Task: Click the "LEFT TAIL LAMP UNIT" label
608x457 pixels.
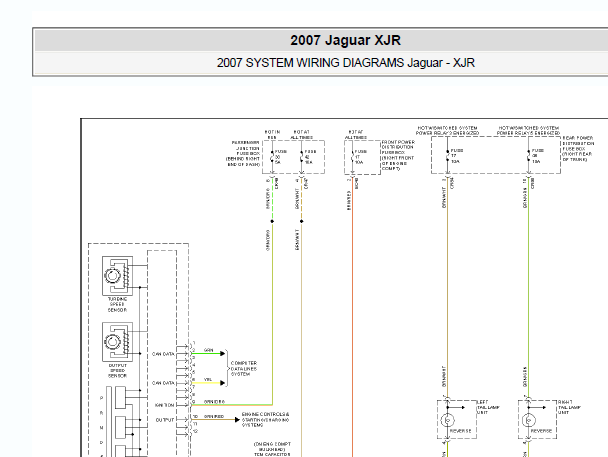Action: point(488,407)
